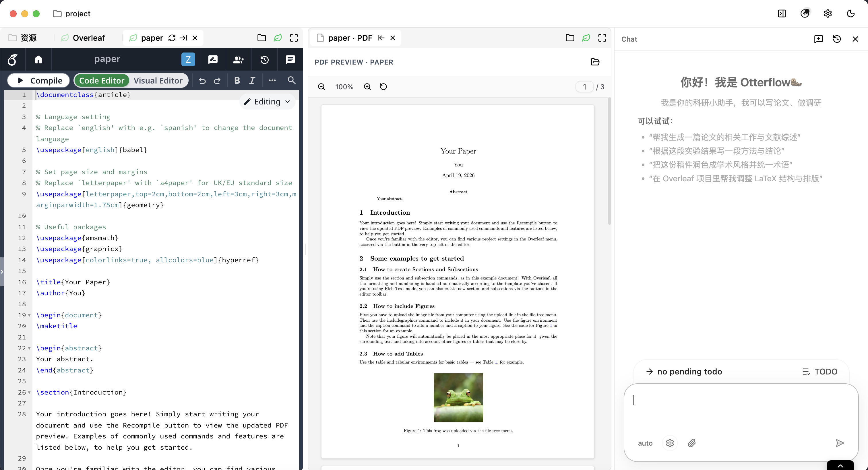Collapse the Introduction section fold on line 26
868x470 pixels.
tap(29, 393)
